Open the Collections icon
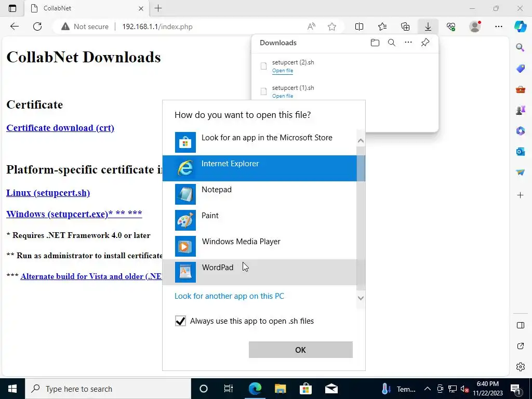This screenshot has height=399, width=532. (x=405, y=26)
